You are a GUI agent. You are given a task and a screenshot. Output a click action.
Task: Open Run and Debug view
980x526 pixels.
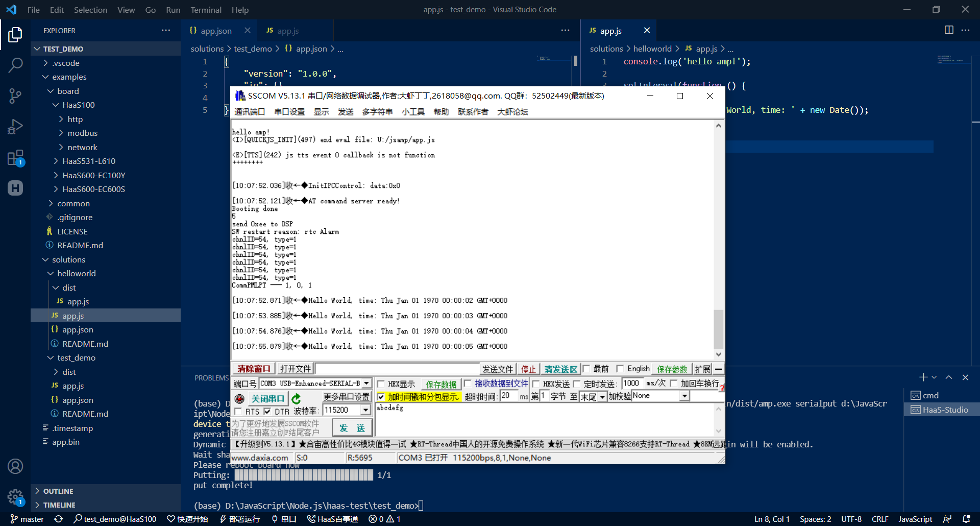point(15,126)
